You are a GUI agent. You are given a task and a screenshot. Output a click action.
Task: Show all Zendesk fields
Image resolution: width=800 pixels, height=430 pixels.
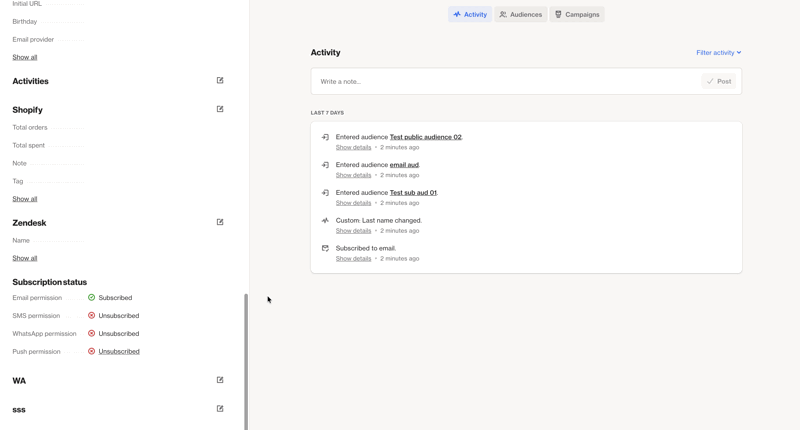pyautogui.click(x=25, y=258)
